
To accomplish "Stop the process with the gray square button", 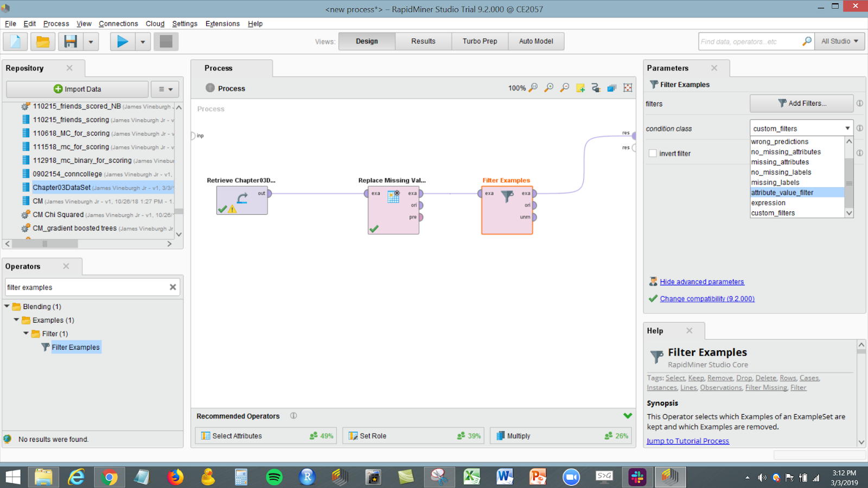I will pyautogui.click(x=166, y=41).
